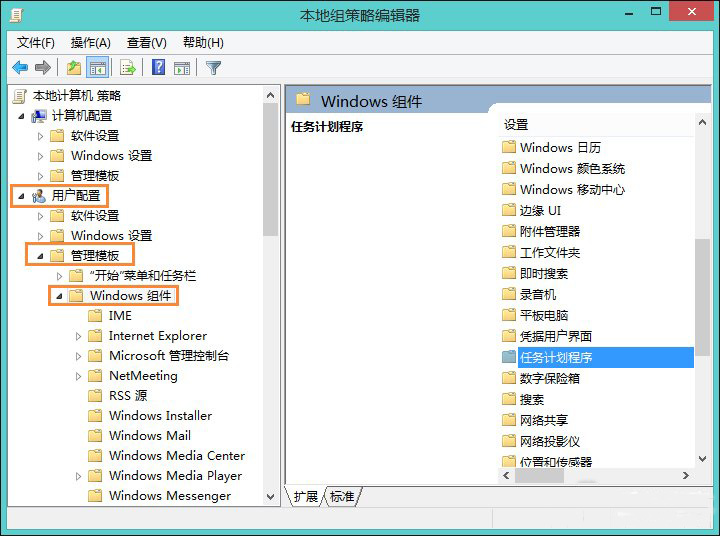Image resolution: width=720 pixels, height=536 pixels.
Task: Select Windows Media Center tree item
Action: point(176,456)
